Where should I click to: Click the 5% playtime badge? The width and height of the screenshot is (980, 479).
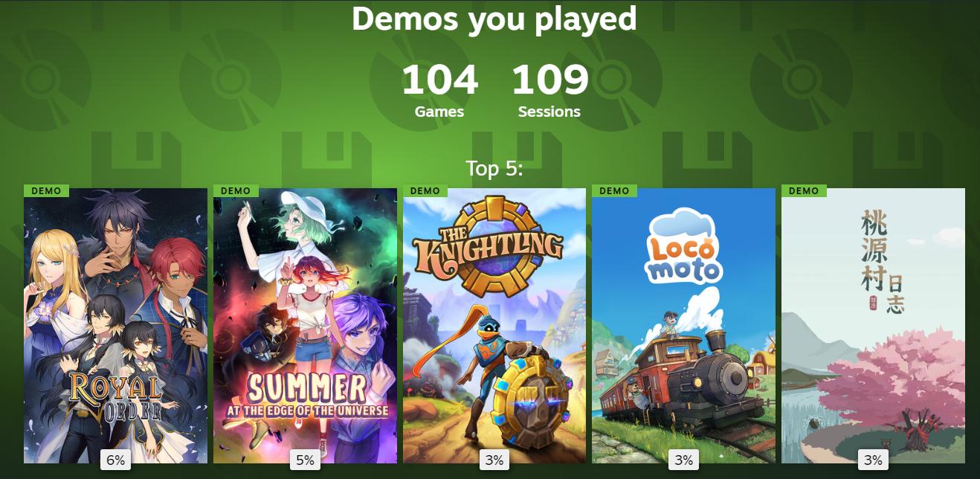click(305, 460)
